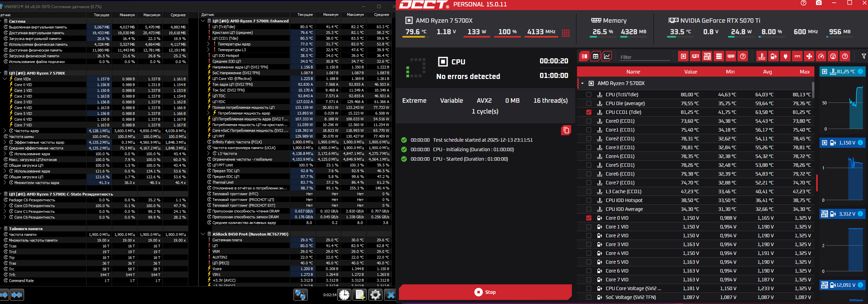Image resolution: width=868 pixels, height=304 pixels.
Task: Filter sensors by fan speed icon
Action: 809,56
